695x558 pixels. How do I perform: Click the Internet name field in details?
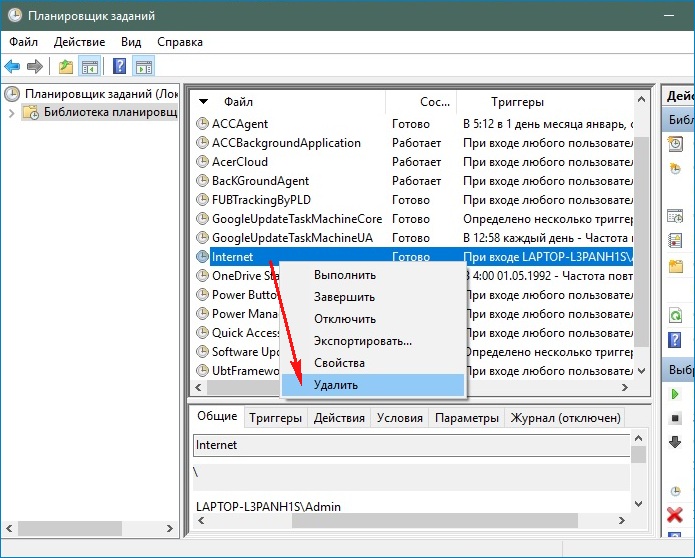pos(411,445)
